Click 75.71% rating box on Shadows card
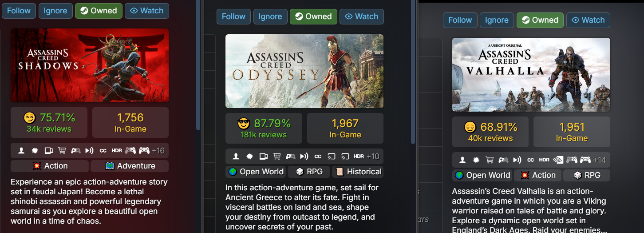 49,123
